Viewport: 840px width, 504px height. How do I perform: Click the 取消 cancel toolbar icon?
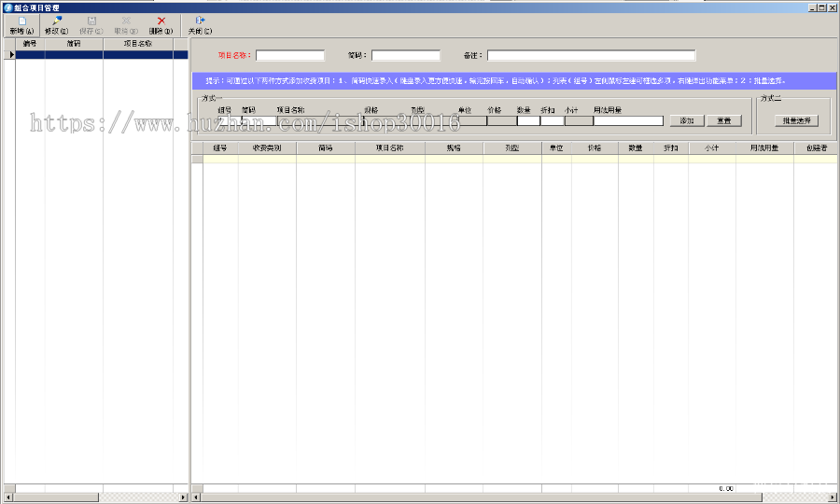pos(126,21)
